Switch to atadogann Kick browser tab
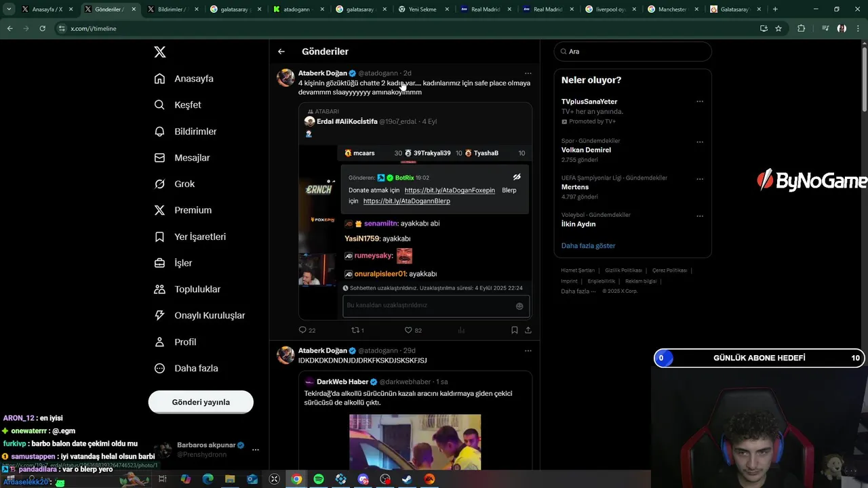Image resolution: width=868 pixels, height=488 pixels. (x=296, y=9)
